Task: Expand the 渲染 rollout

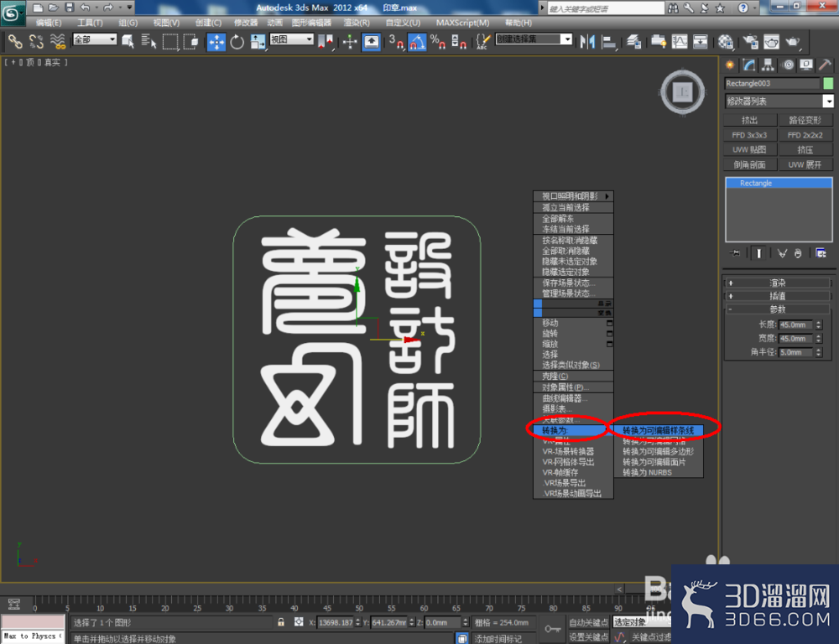Action: tap(777, 283)
